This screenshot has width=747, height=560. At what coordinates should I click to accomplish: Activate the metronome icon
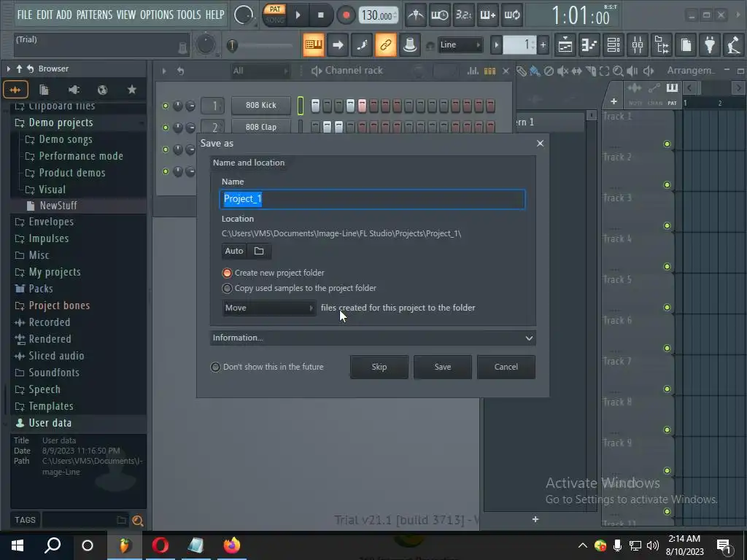[416, 15]
